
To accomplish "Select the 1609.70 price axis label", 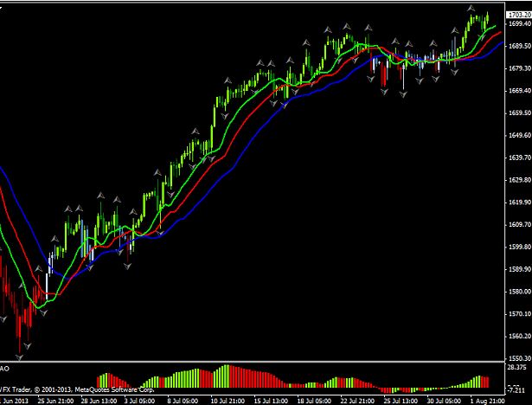I will (520, 225).
